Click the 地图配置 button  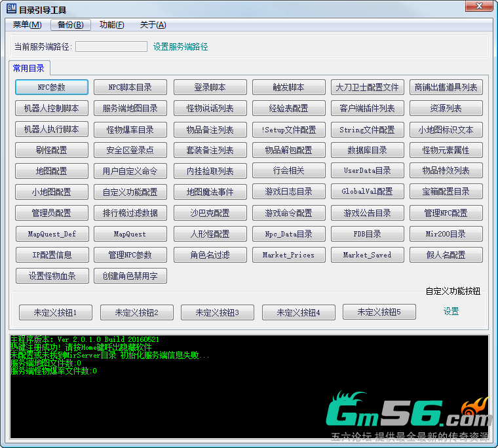tap(52, 171)
